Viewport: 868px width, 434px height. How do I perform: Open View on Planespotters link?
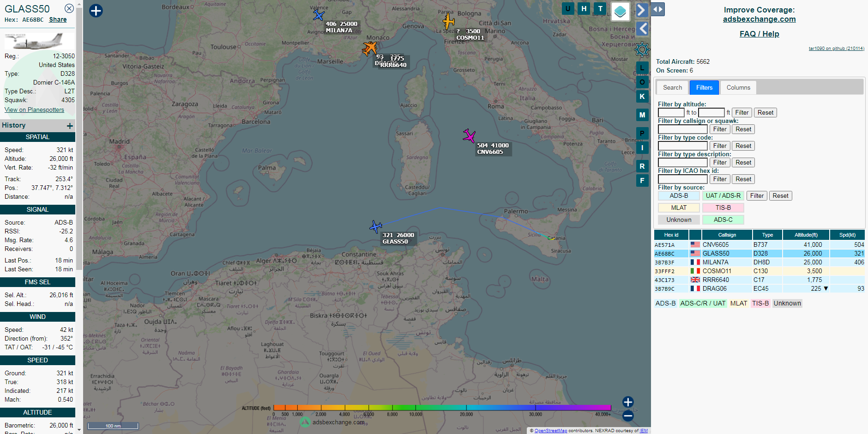(x=34, y=110)
